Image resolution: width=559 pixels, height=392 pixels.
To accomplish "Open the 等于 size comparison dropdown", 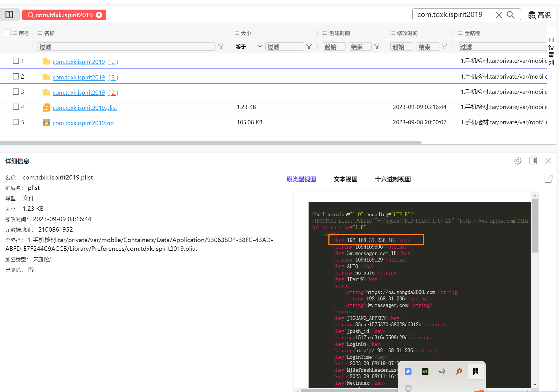I will point(249,46).
